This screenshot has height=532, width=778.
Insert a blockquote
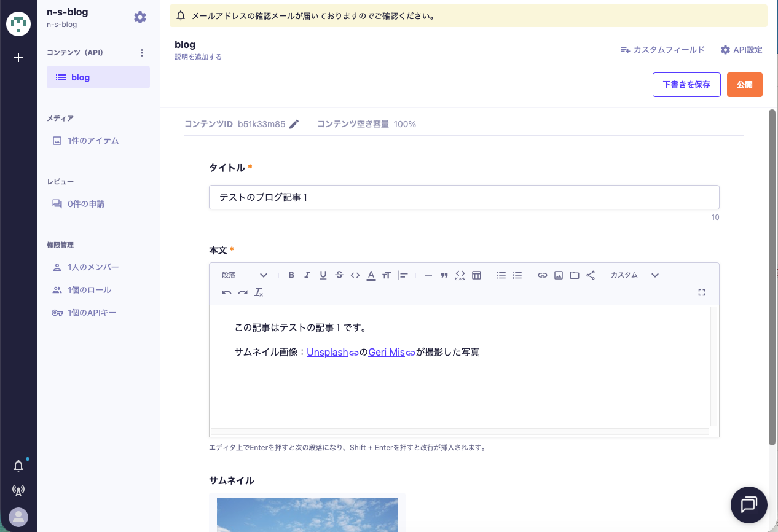pos(444,275)
